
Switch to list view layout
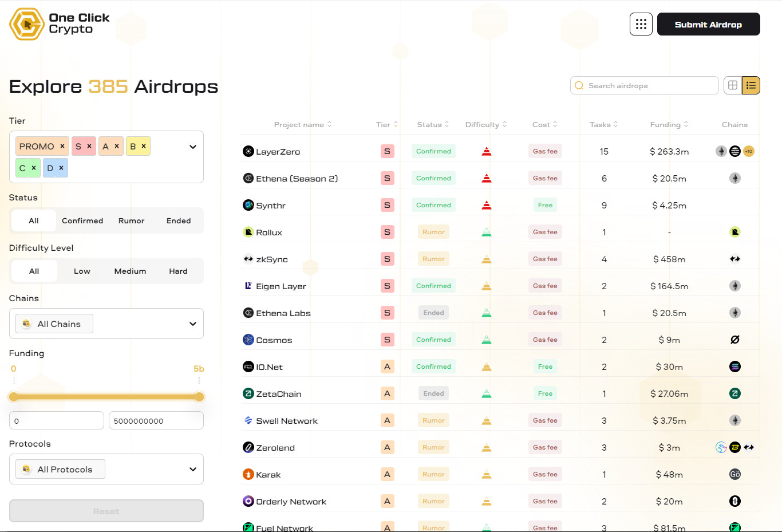tap(751, 85)
